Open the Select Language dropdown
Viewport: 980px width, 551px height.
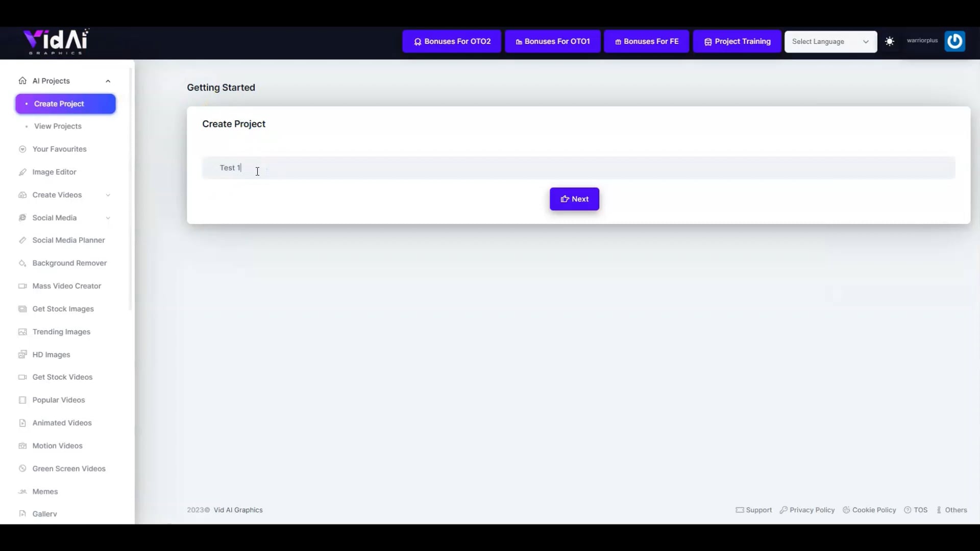coord(830,41)
